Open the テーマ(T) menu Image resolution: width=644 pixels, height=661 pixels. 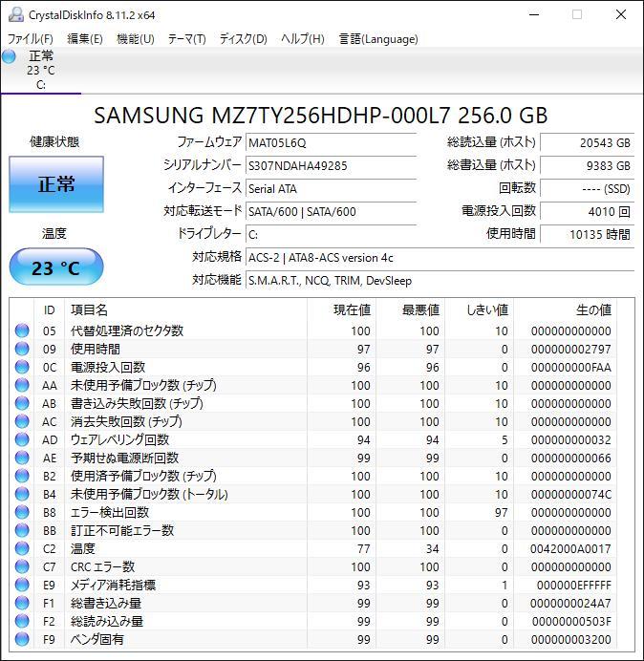[187, 39]
